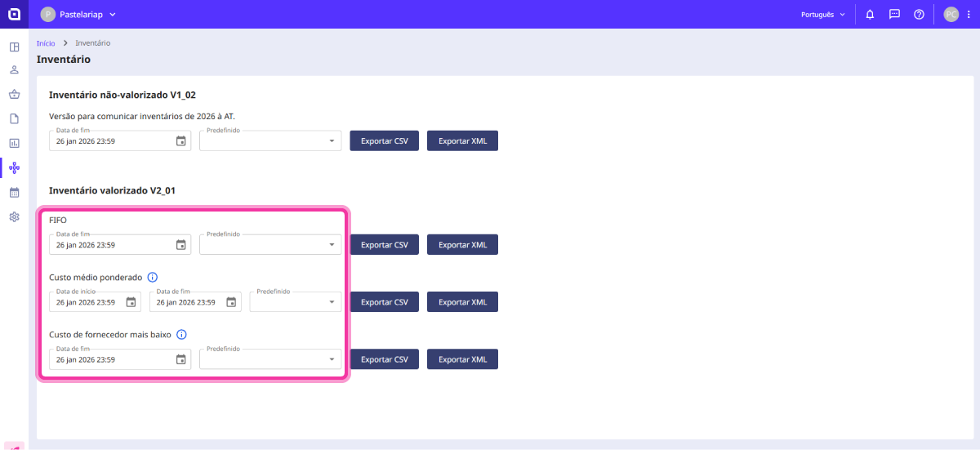This screenshot has height=450, width=980.
Task: Open the chat messages icon
Action: (x=894, y=14)
